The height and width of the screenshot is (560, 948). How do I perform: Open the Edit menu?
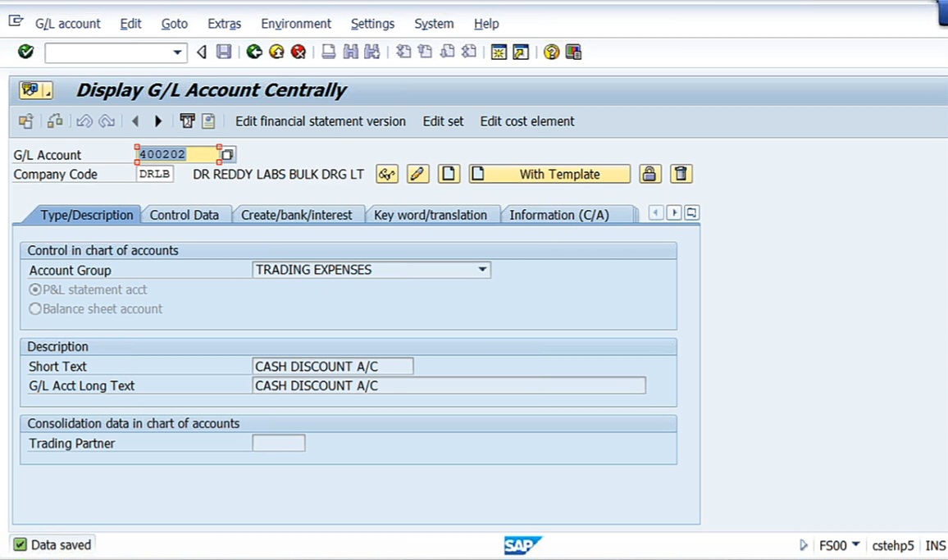tap(130, 24)
